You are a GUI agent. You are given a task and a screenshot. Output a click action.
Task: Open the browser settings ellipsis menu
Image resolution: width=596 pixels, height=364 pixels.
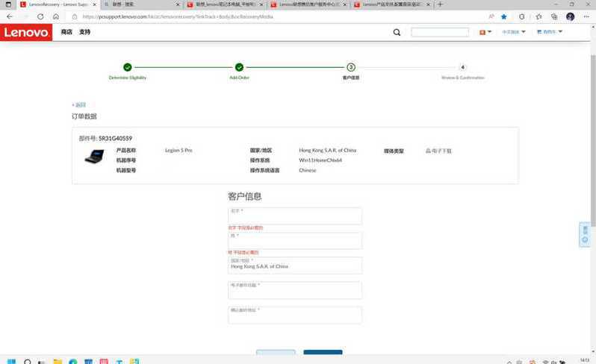[x=586, y=16]
